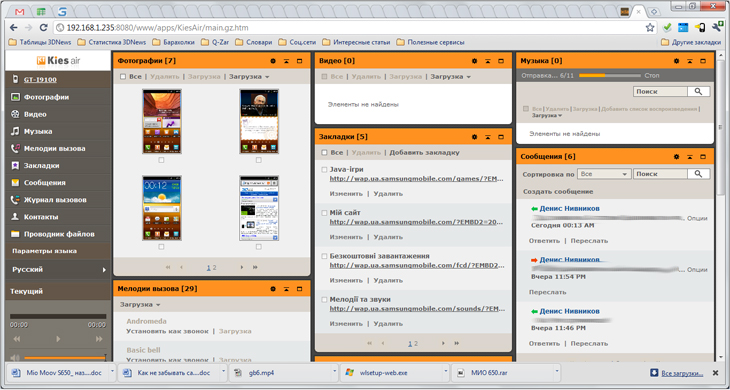Tick the checkbox beside Java-ігри bookmark
Screen dimensions: 730x390
(324, 170)
